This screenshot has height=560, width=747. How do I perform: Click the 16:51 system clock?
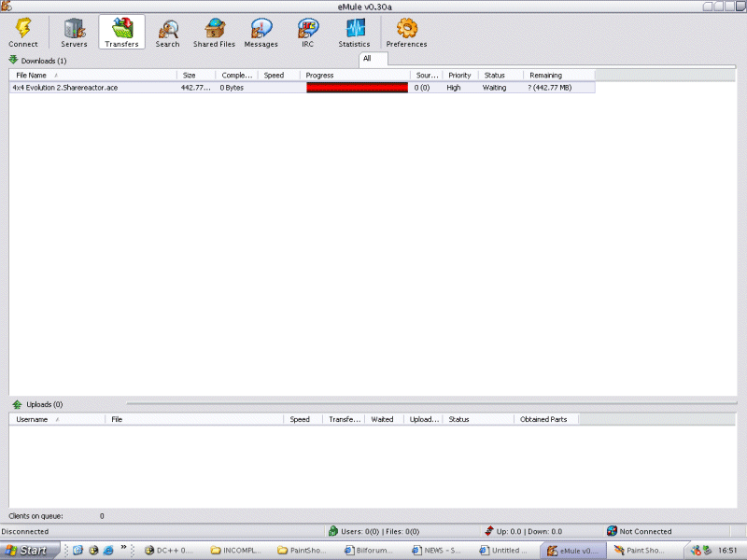point(727,551)
